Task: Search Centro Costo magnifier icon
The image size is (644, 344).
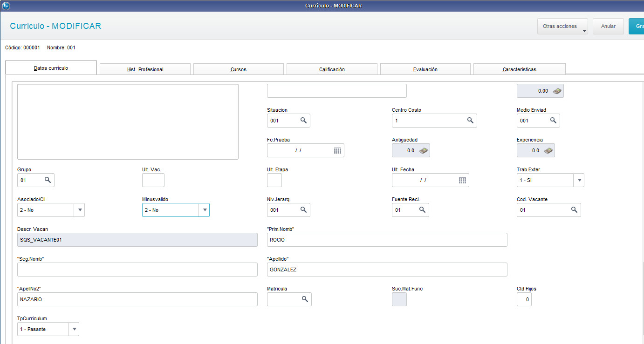Action: coord(470,120)
